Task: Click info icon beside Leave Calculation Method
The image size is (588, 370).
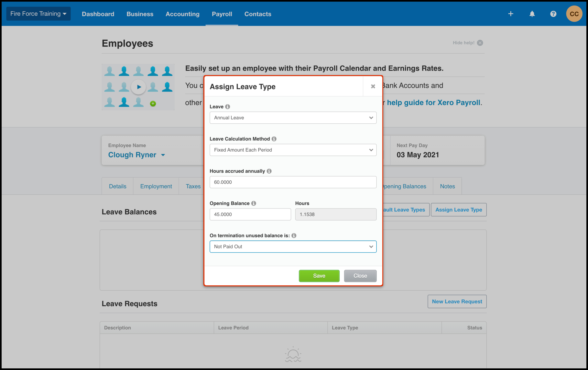Action: pyautogui.click(x=274, y=139)
